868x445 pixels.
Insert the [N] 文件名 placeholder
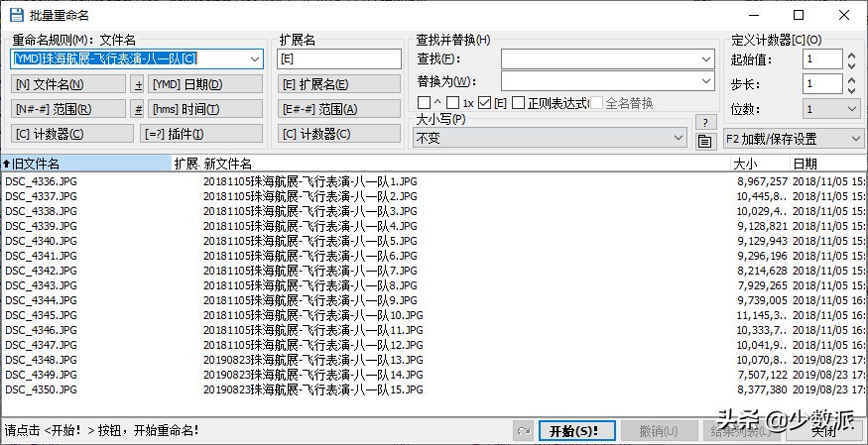68,84
